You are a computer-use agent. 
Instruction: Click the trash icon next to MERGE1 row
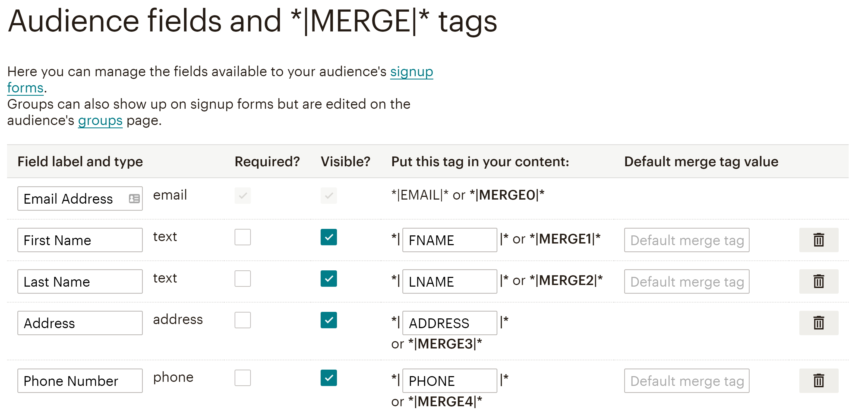(819, 240)
